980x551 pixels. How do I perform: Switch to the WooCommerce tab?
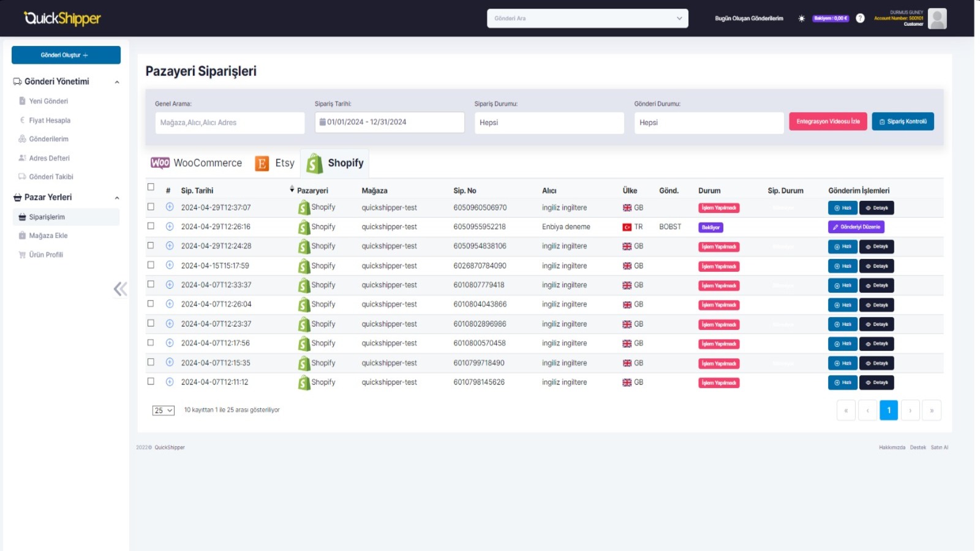[x=197, y=163]
